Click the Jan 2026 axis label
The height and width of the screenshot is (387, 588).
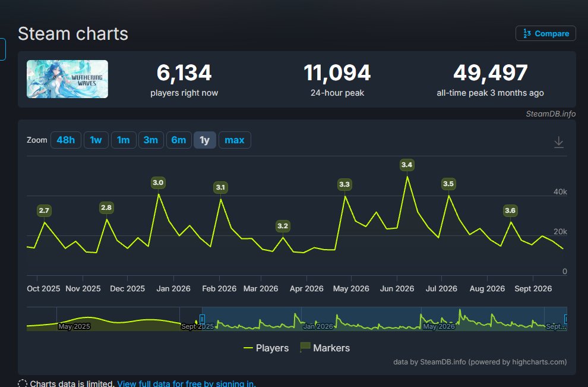[x=173, y=288]
